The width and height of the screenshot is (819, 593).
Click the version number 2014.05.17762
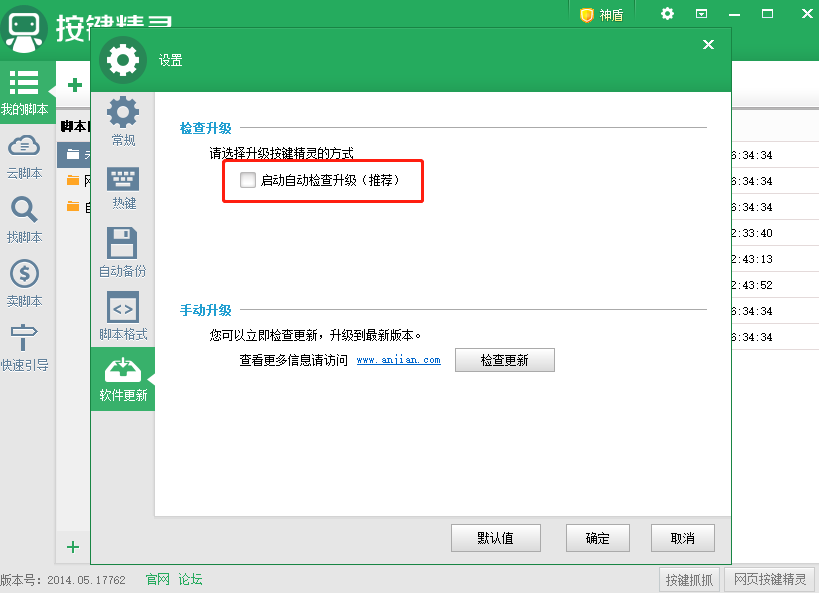pos(86,580)
